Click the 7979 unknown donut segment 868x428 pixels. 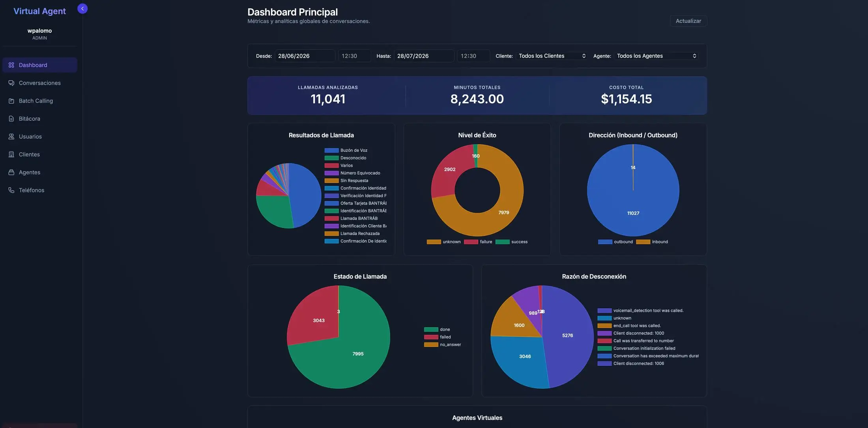pyautogui.click(x=504, y=212)
